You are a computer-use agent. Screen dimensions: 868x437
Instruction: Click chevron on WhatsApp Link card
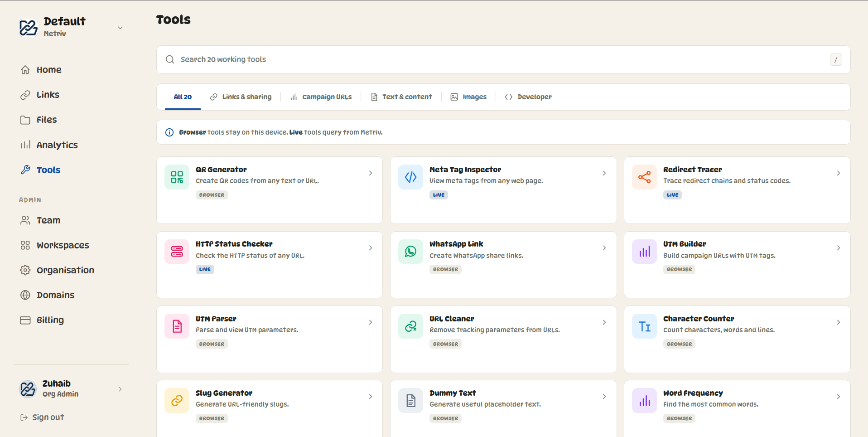[x=604, y=248]
